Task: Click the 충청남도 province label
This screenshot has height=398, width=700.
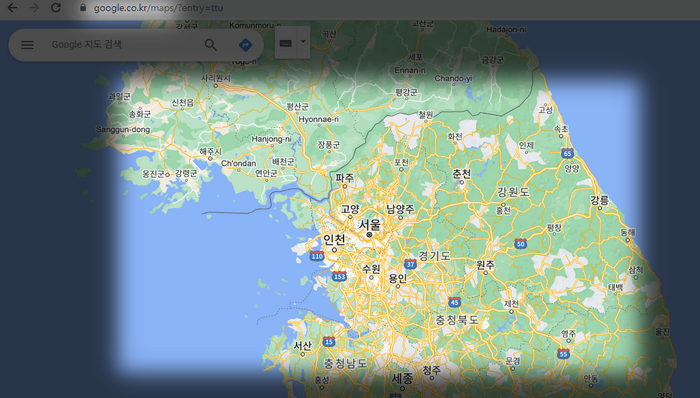Action: [x=346, y=363]
